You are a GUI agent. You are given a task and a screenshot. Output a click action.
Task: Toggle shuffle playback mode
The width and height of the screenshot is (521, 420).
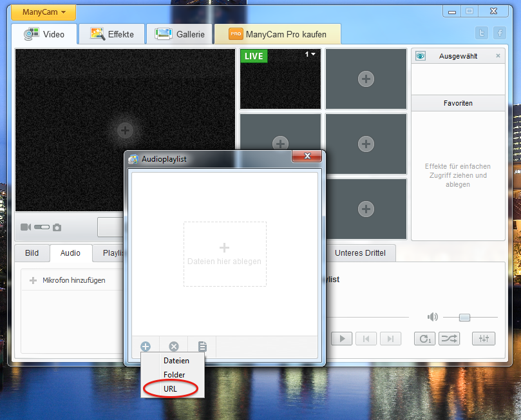pos(450,339)
